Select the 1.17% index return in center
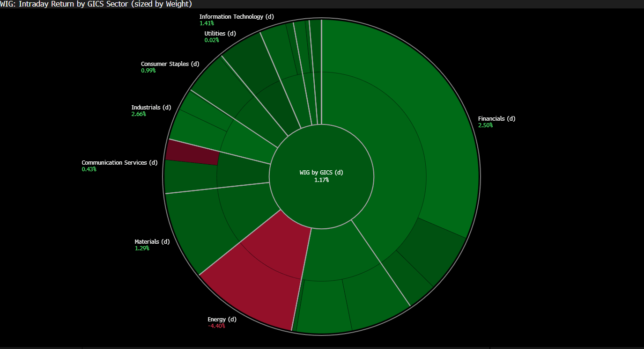Screen dimensions: 644x349 point(321,180)
